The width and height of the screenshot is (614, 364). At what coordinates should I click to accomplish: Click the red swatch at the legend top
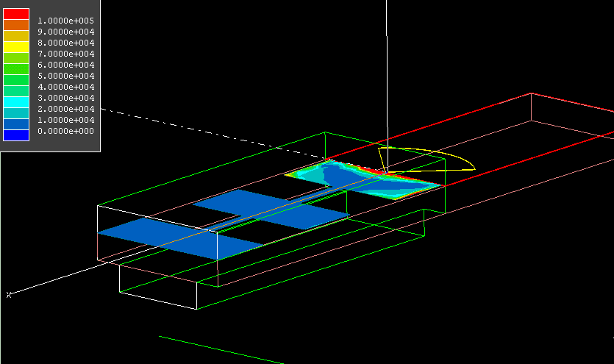click(x=16, y=14)
